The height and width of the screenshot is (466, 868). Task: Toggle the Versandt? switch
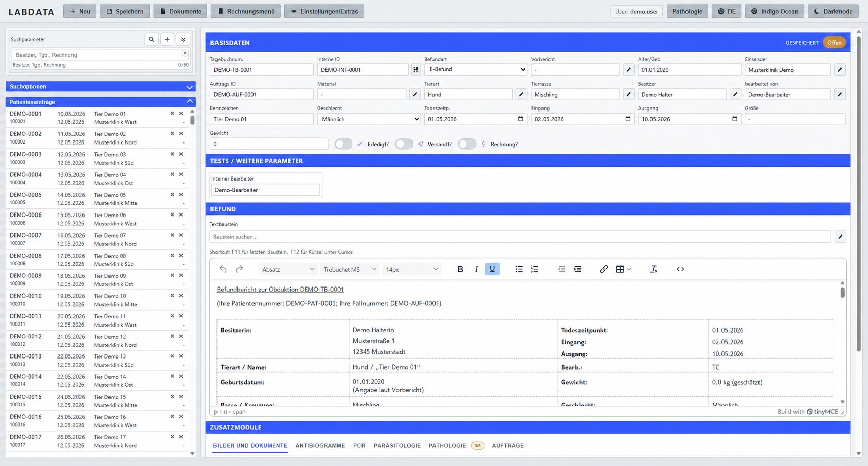pyautogui.click(x=404, y=144)
